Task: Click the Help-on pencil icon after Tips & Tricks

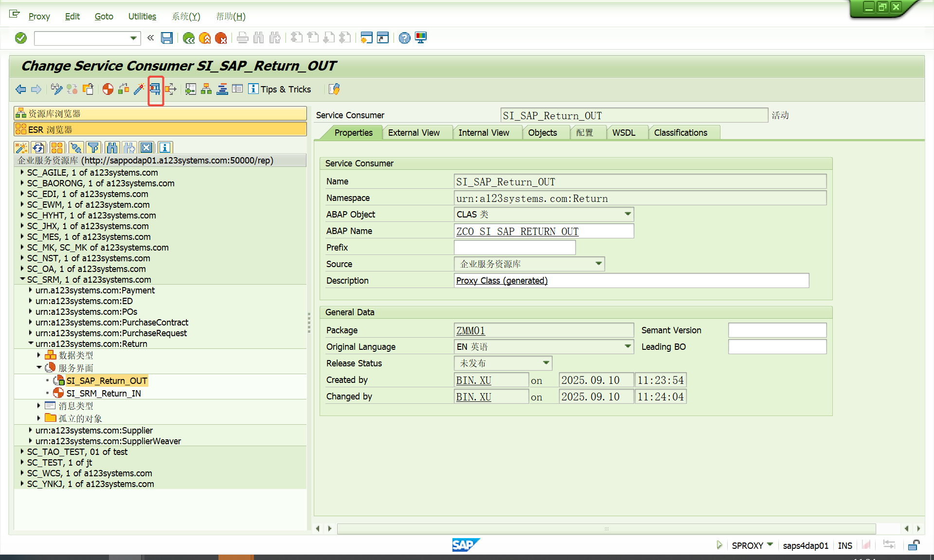Action: [x=334, y=89]
